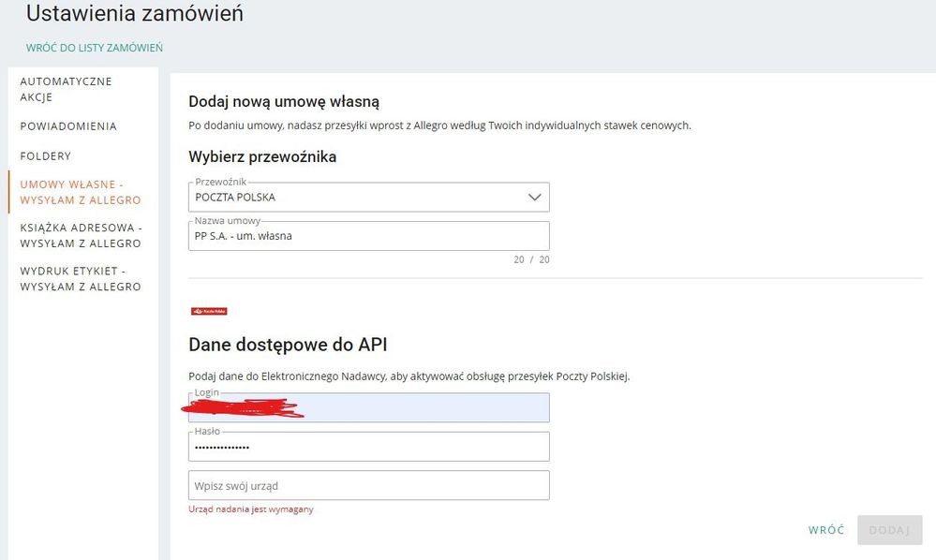Open Książka adresowa - Wysyłam z Allegro
The height and width of the screenshot is (560, 936).
click(80, 236)
